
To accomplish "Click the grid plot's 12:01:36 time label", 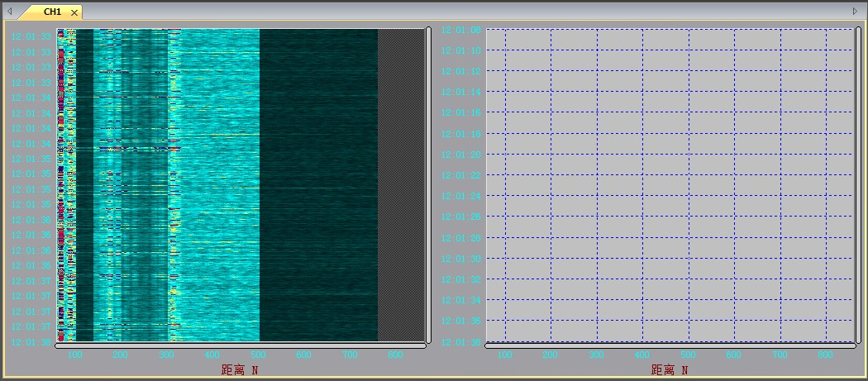I will tap(461, 321).
